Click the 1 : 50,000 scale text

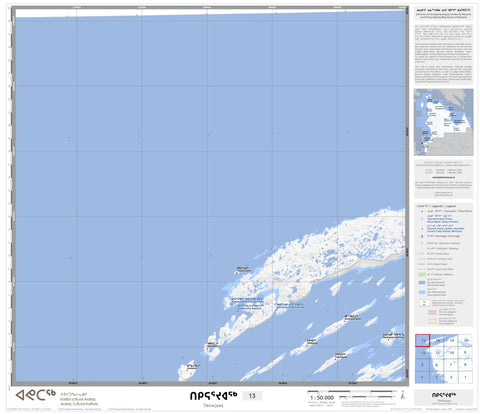322,398
